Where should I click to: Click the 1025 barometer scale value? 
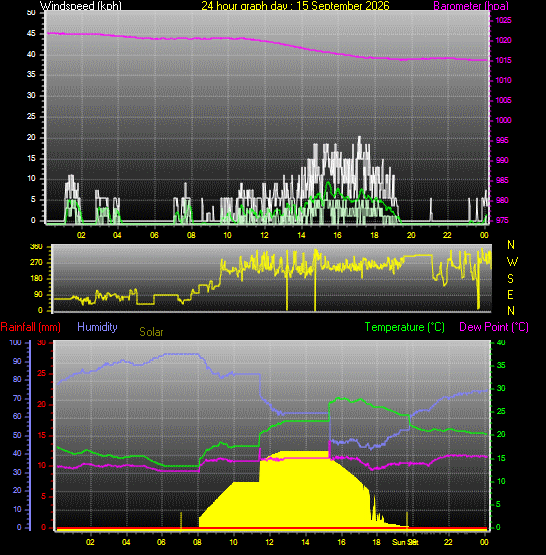(503, 21)
